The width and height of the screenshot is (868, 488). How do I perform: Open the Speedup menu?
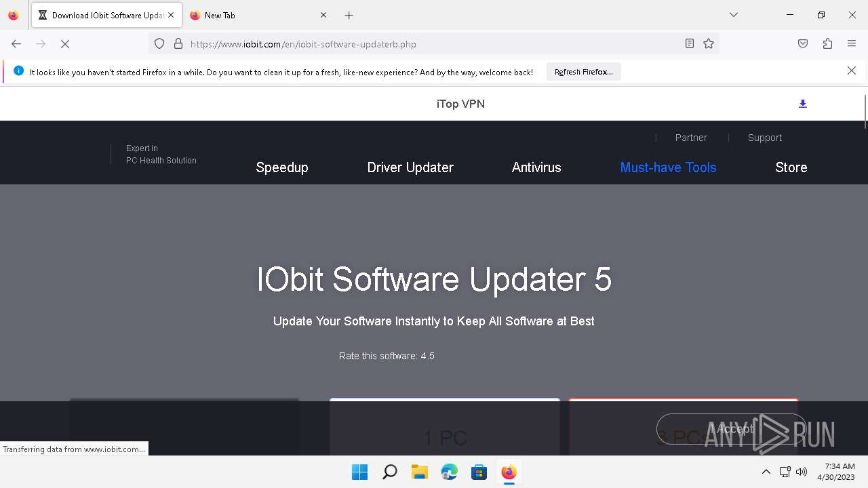click(282, 167)
